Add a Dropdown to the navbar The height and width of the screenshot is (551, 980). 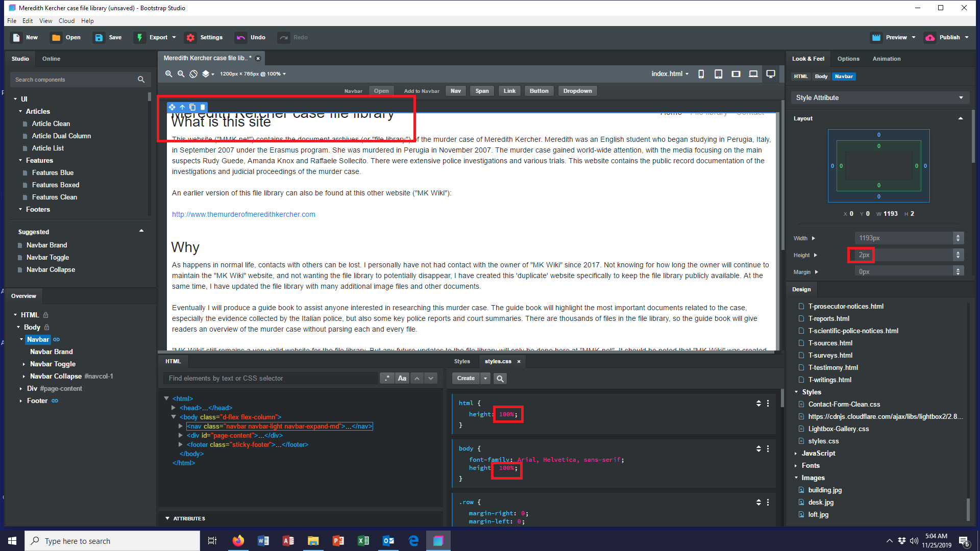577,91
